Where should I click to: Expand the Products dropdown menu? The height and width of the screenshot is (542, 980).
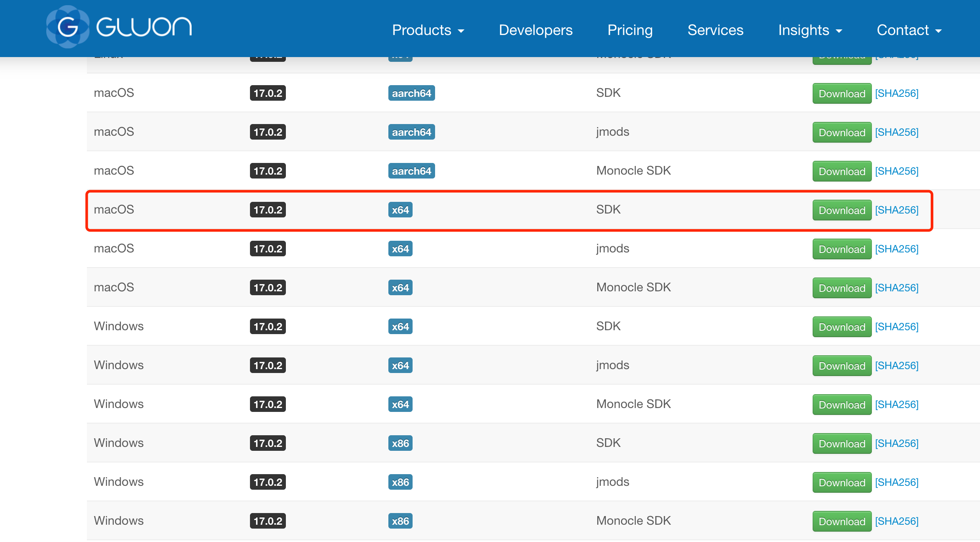428,30
